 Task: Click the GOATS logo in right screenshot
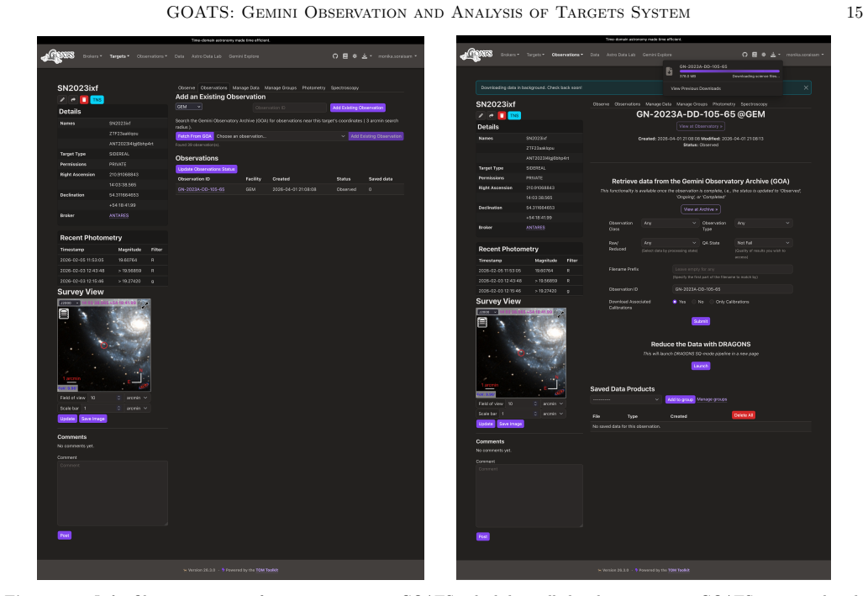pos(476,55)
